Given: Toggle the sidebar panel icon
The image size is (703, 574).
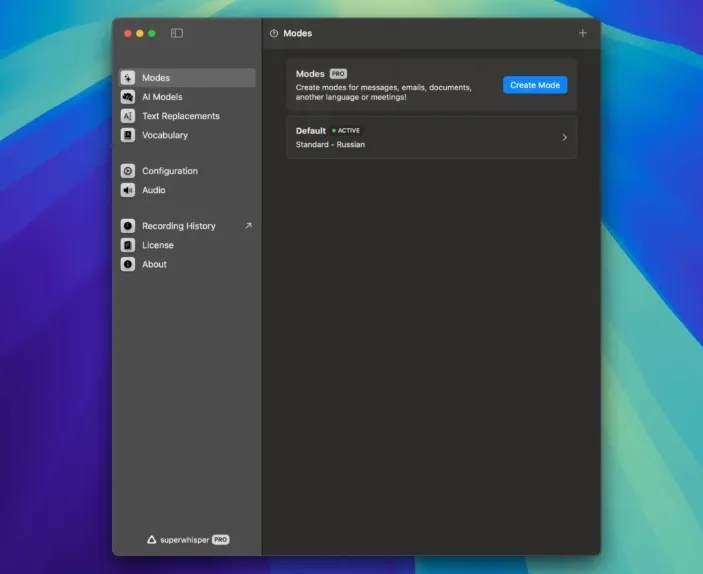Looking at the screenshot, I should click(177, 33).
